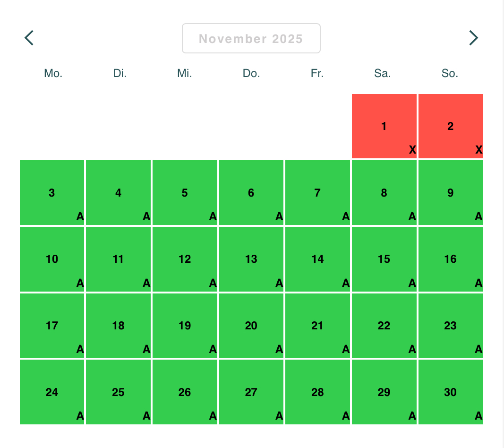The image size is (504, 448).
Task: Pick Monday, November 17
Action: 52,326
